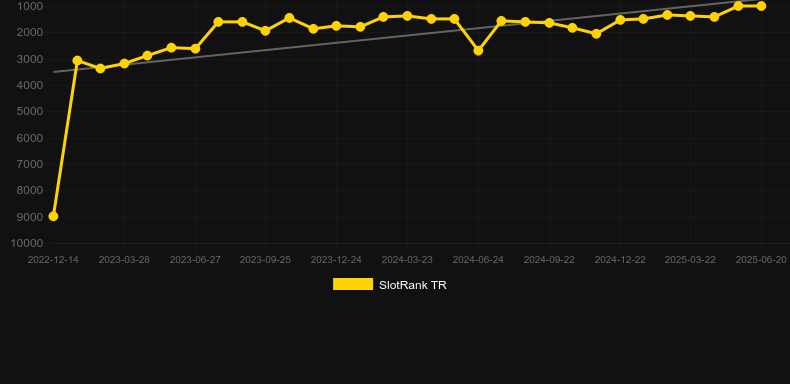Click the data point above 2024-03-23

pyautogui.click(x=407, y=16)
